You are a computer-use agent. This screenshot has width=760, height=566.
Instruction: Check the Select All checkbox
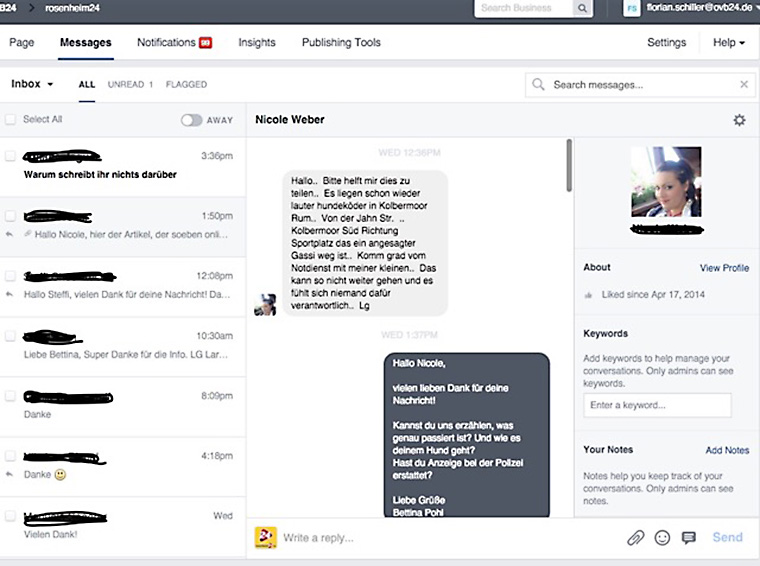click(x=10, y=119)
